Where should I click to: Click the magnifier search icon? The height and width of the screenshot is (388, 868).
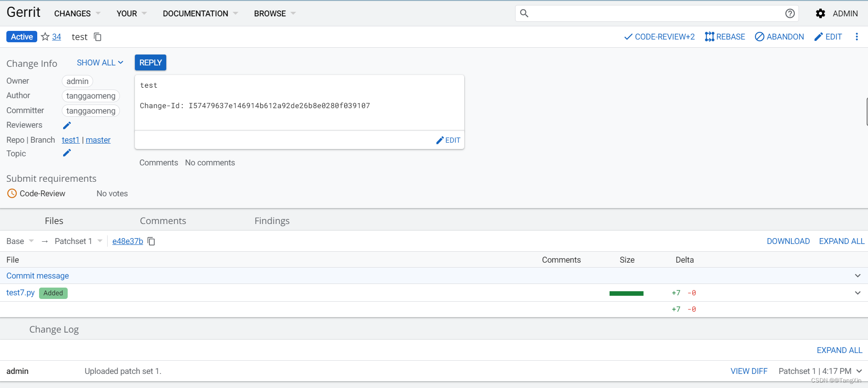[524, 13]
